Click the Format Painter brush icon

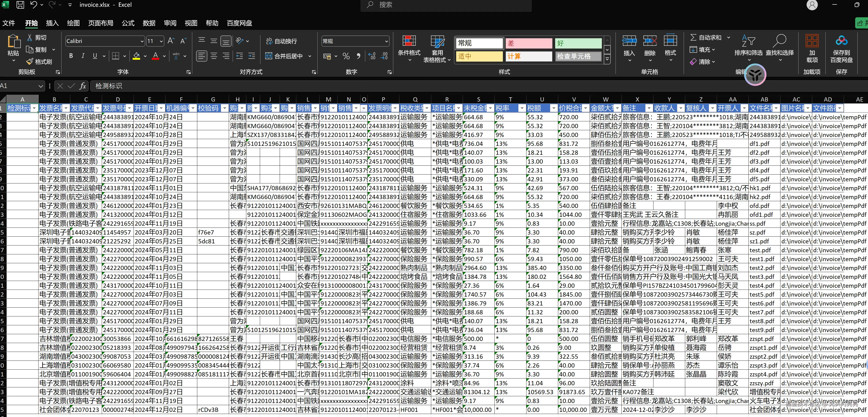coord(30,62)
